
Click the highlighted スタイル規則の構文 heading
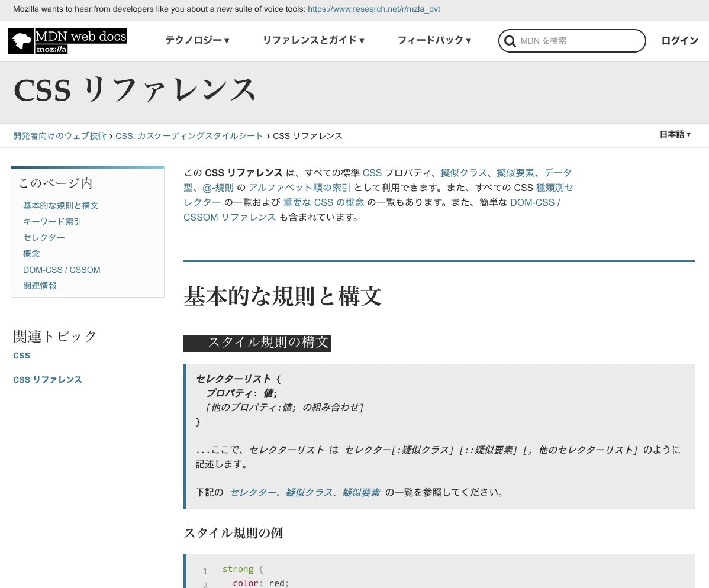[x=257, y=343]
